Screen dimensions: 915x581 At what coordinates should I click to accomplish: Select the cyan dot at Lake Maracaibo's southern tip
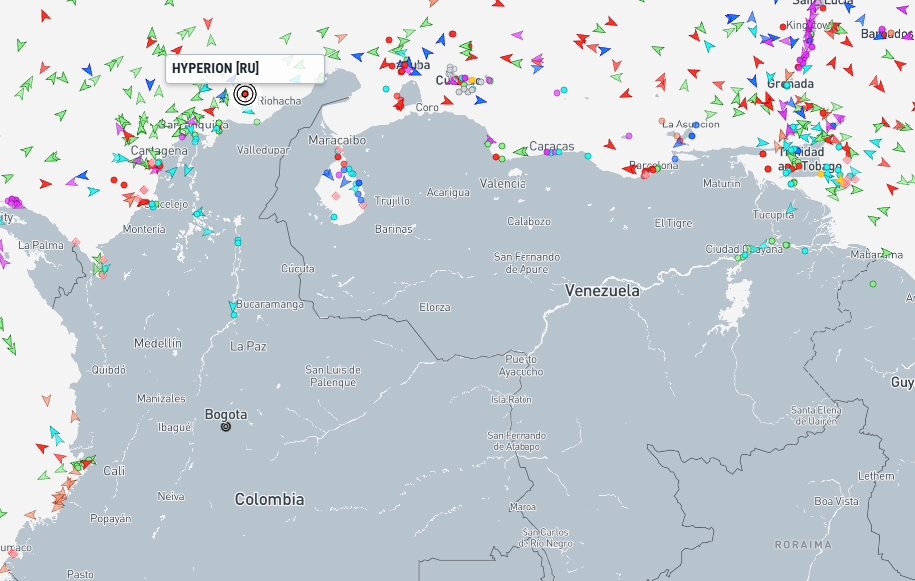click(x=334, y=217)
